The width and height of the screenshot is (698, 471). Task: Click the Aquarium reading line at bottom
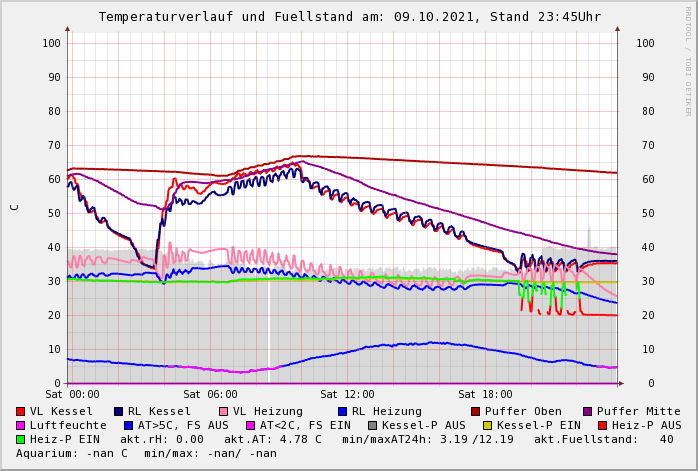tap(146, 453)
